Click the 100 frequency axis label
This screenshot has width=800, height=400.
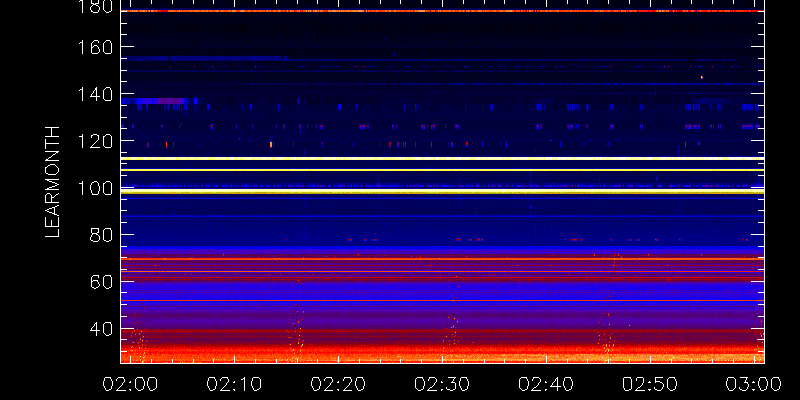(x=95, y=189)
